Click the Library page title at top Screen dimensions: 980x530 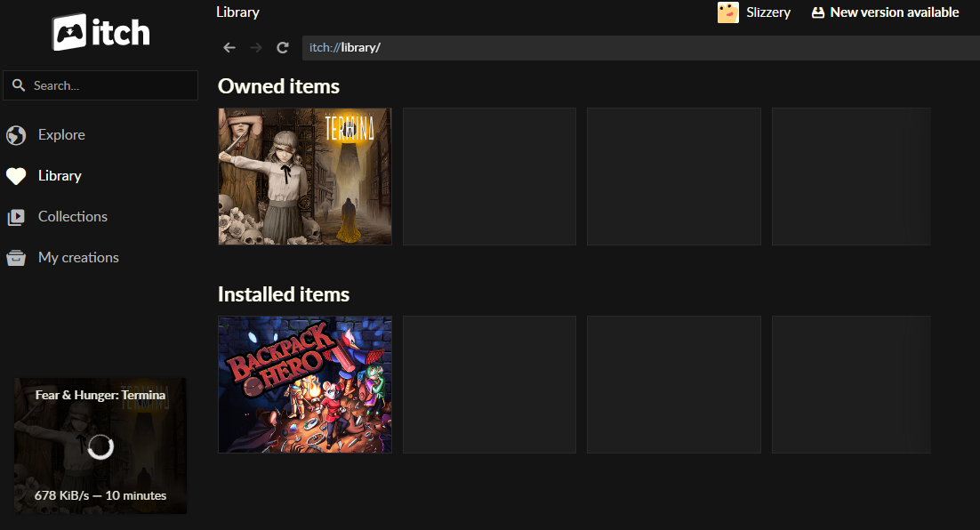237,12
